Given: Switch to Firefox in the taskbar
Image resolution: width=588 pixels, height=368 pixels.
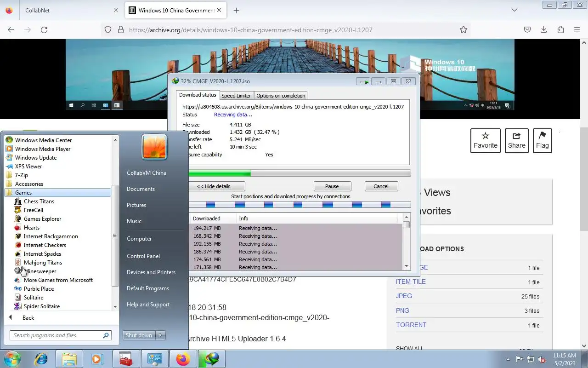Looking at the screenshot, I should (183, 359).
